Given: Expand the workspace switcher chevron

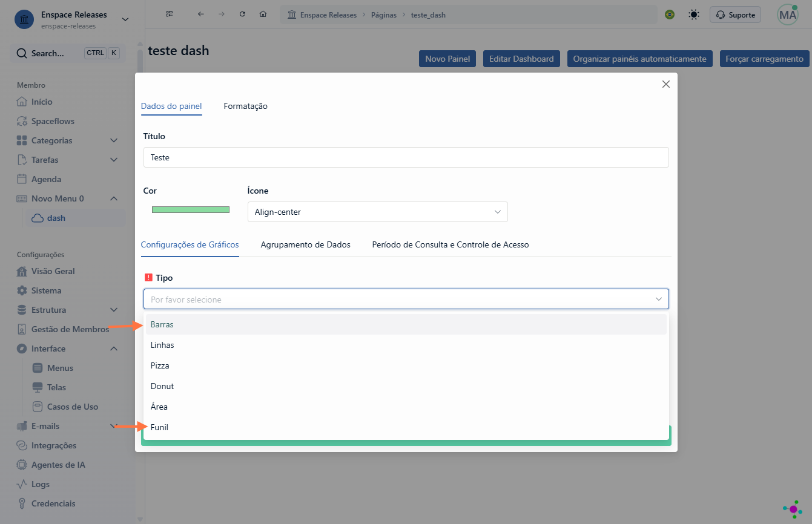Looking at the screenshot, I should click(125, 19).
